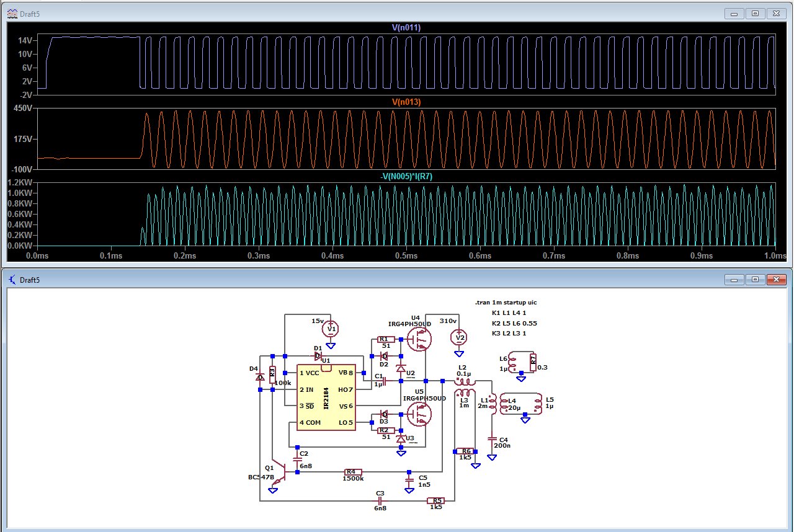The image size is (794, 532).
Task: Click the 20µ value of L4
Action: tap(514, 409)
